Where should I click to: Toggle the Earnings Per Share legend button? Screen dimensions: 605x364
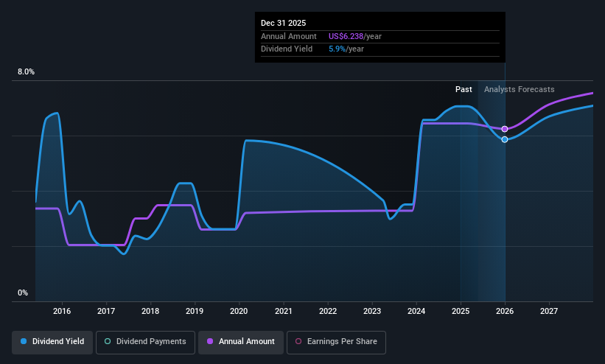pos(336,342)
